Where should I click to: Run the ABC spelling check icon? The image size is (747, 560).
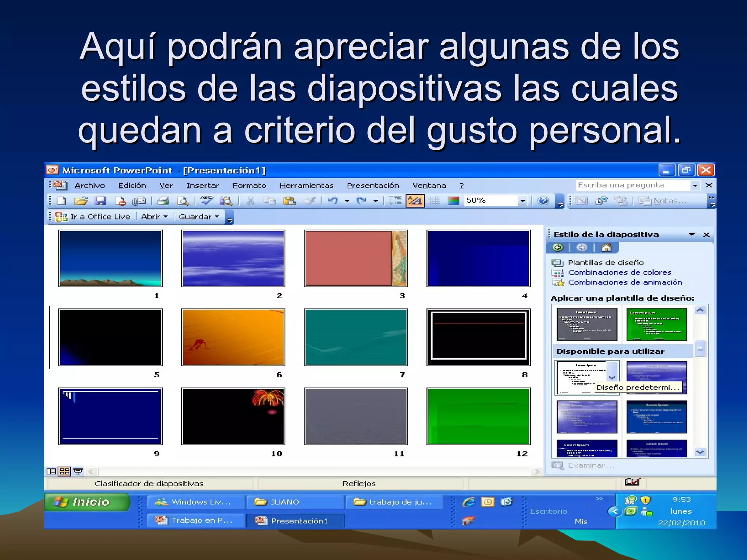tap(207, 201)
